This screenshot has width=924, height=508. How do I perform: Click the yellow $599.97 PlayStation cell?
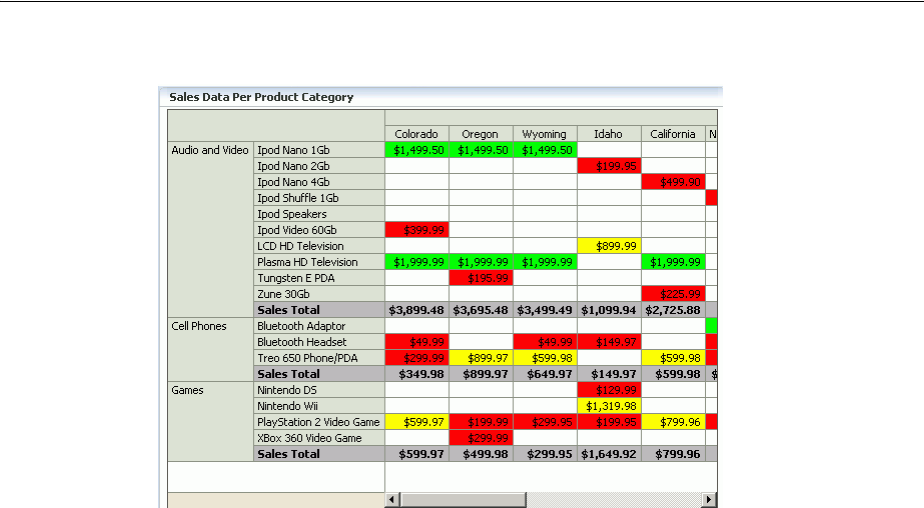[x=417, y=422]
